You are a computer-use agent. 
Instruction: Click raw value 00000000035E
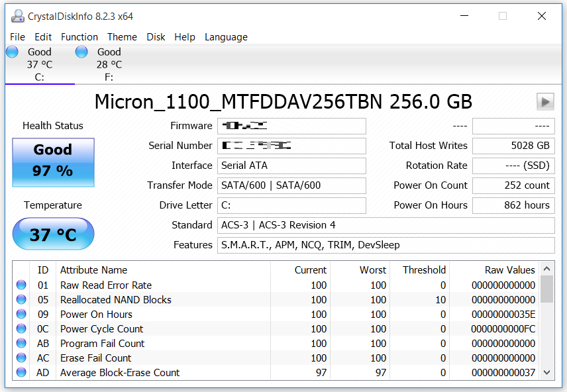[503, 315]
